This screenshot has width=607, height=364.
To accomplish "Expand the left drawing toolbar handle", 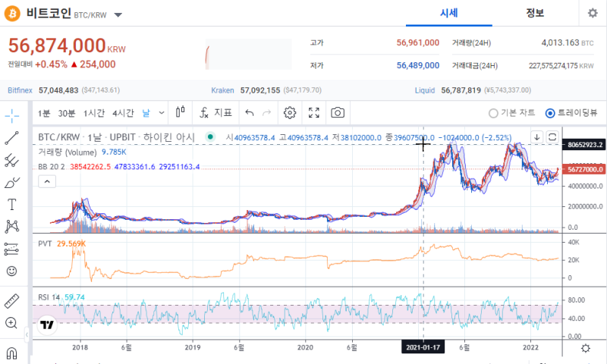I will coord(27,334).
